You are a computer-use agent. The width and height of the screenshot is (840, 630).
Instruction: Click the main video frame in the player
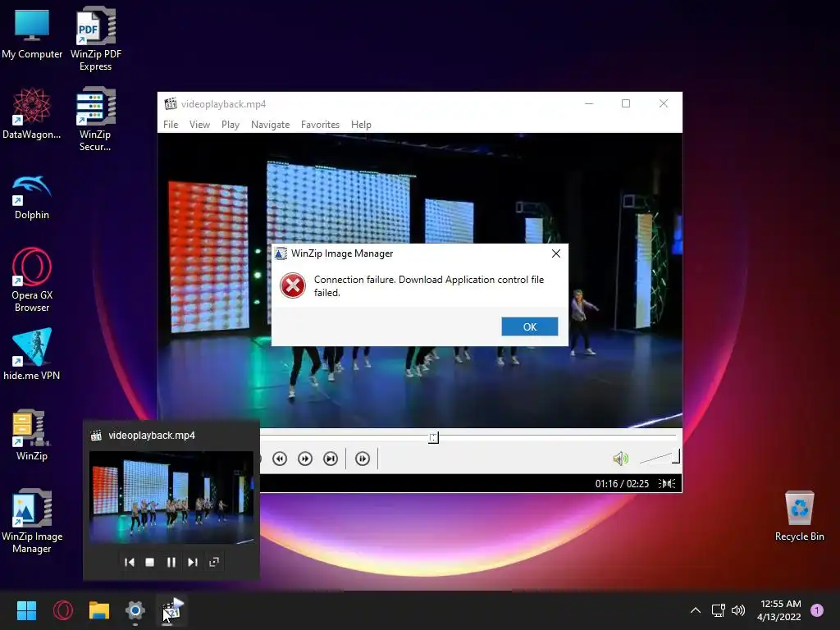tap(420, 281)
